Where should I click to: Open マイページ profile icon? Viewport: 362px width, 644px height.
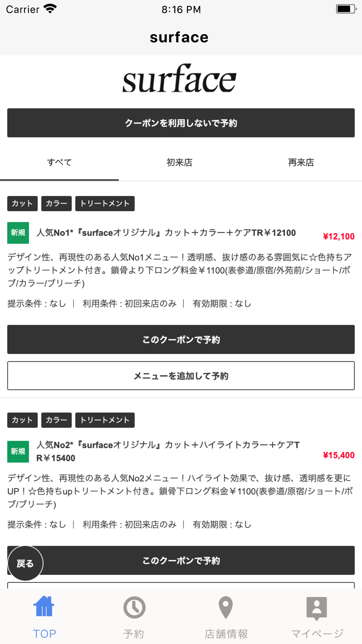click(317, 608)
